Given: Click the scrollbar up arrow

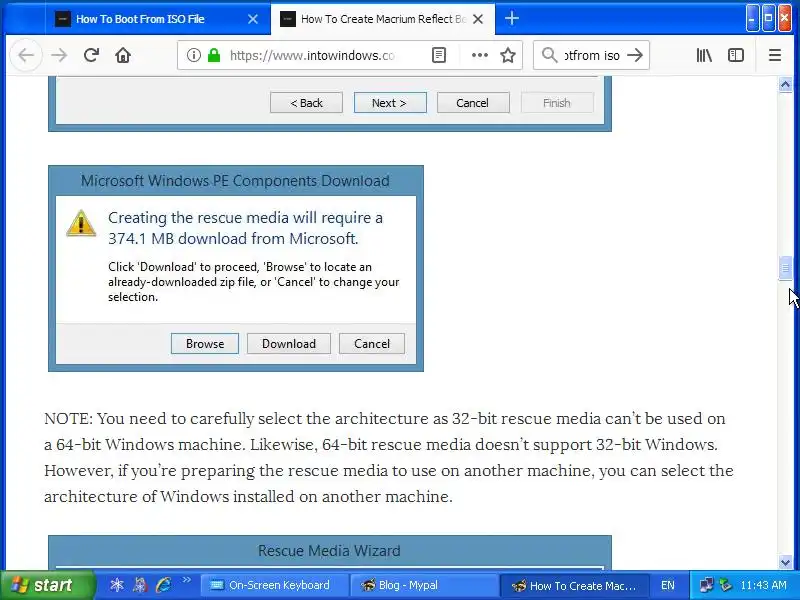Looking at the screenshot, I should (785, 84).
